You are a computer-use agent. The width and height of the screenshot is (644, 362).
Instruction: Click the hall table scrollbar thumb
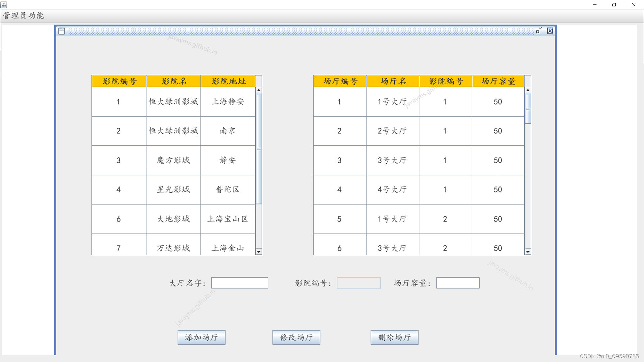click(528, 109)
